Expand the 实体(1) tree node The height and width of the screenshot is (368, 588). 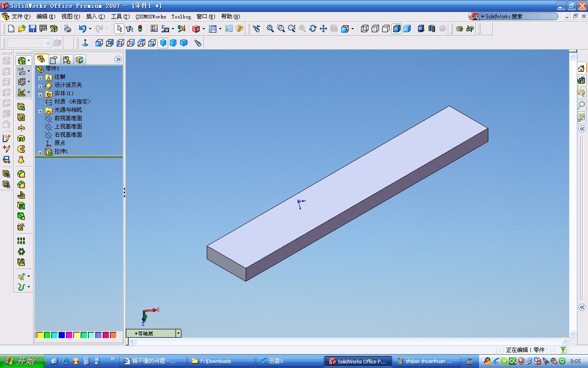pyautogui.click(x=40, y=95)
